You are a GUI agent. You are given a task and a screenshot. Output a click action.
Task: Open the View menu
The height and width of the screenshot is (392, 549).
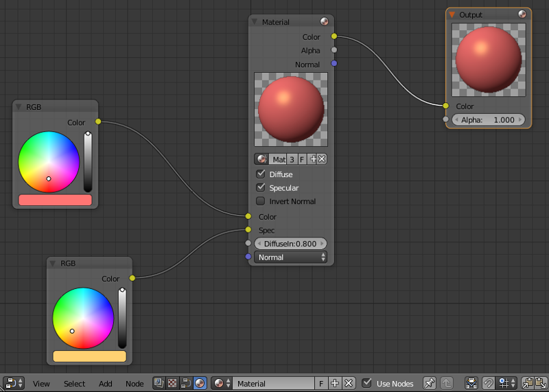41,384
